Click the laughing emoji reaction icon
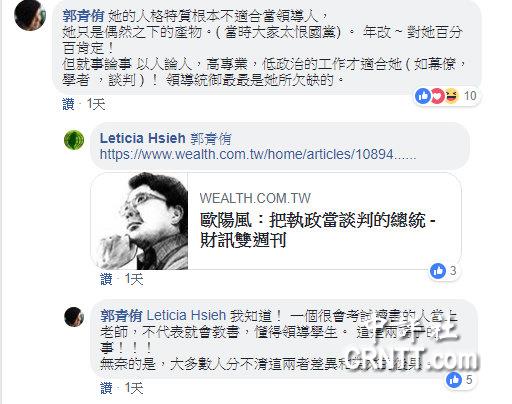The height and width of the screenshot is (404, 512). (x=451, y=96)
